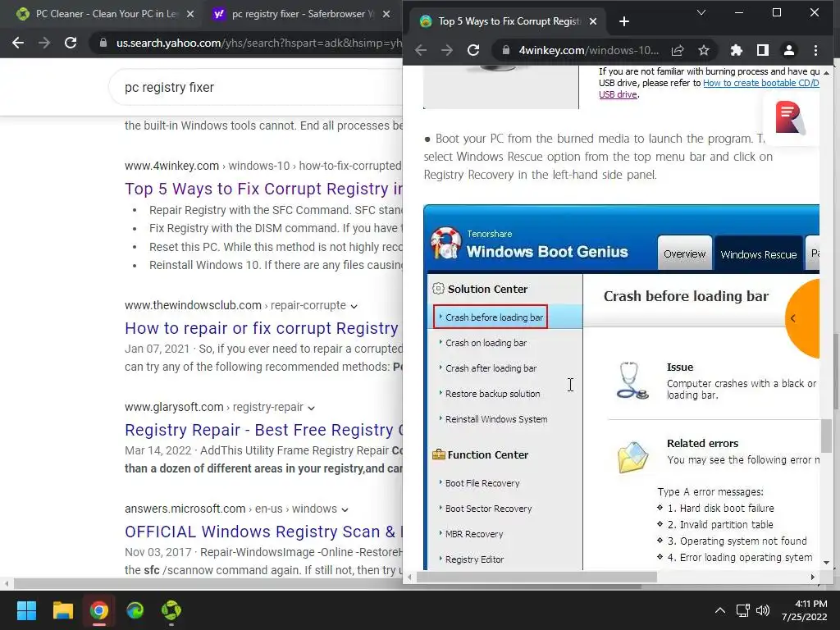Open Top 5 Ways to Fix Corrupt Registry result
840x630 pixels.
point(263,189)
